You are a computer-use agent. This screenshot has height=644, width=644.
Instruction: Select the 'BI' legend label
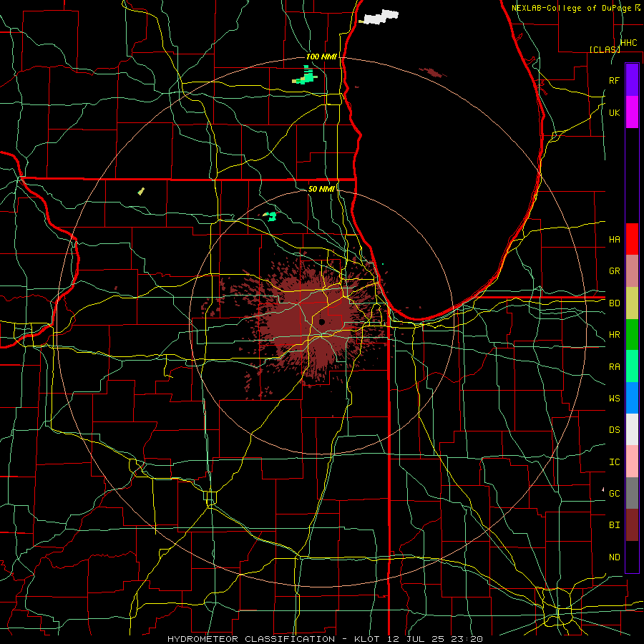(614, 525)
